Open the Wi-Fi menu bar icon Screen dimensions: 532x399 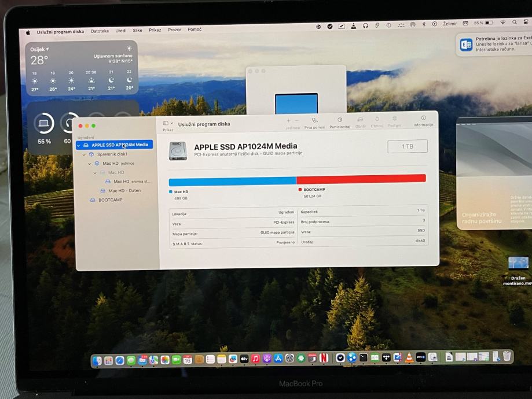pyautogui.click(x=503, y=23)
